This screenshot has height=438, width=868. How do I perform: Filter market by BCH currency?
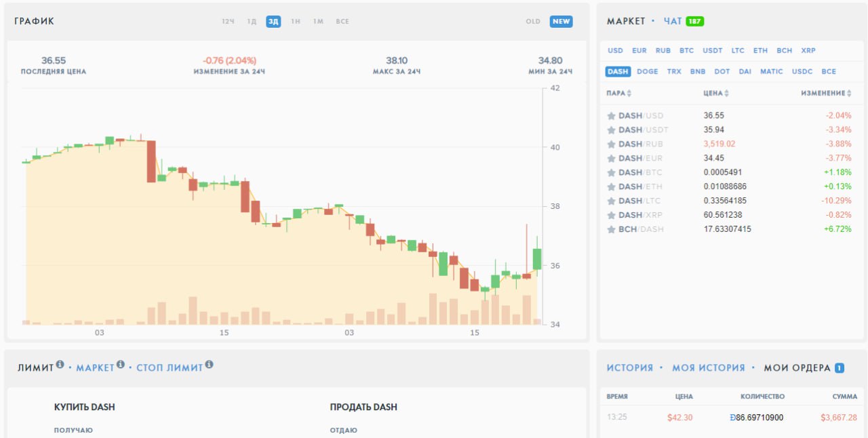785,51
